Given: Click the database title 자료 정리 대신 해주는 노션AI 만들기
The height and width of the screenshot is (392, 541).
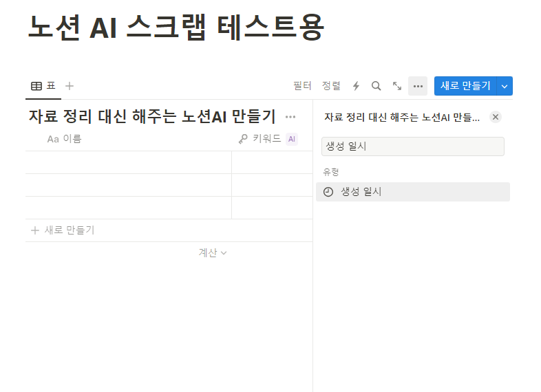Looking at the screenshot, I should pos(152,116).
